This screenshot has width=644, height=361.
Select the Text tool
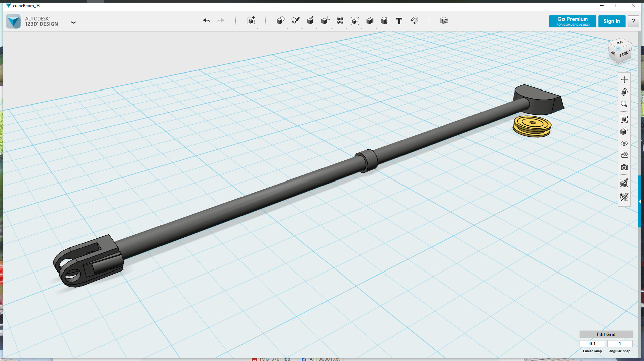coord(399,21)
